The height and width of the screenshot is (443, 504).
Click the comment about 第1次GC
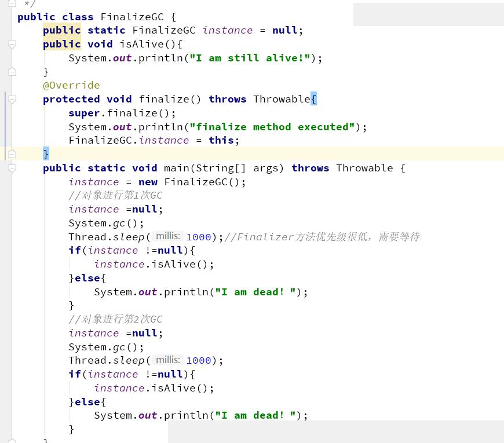[x=115, y=195]
